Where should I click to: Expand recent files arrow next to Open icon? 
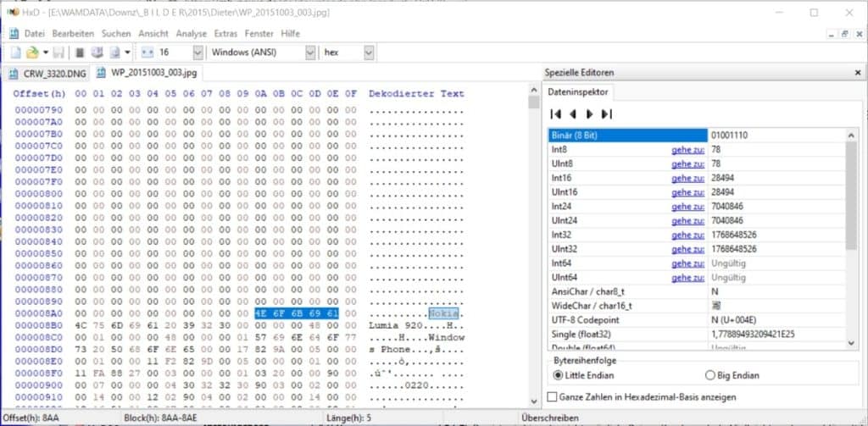[46, 53]
